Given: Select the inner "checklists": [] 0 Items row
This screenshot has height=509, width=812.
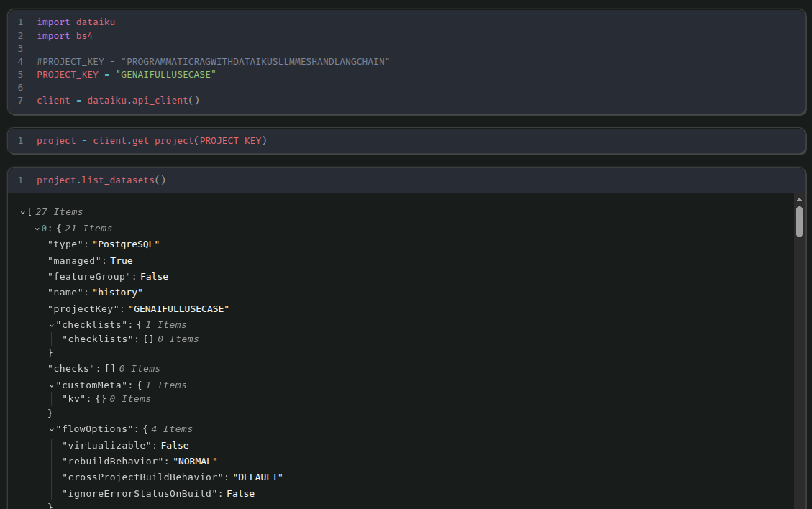Looking at the screenshot, I should 130,339.
